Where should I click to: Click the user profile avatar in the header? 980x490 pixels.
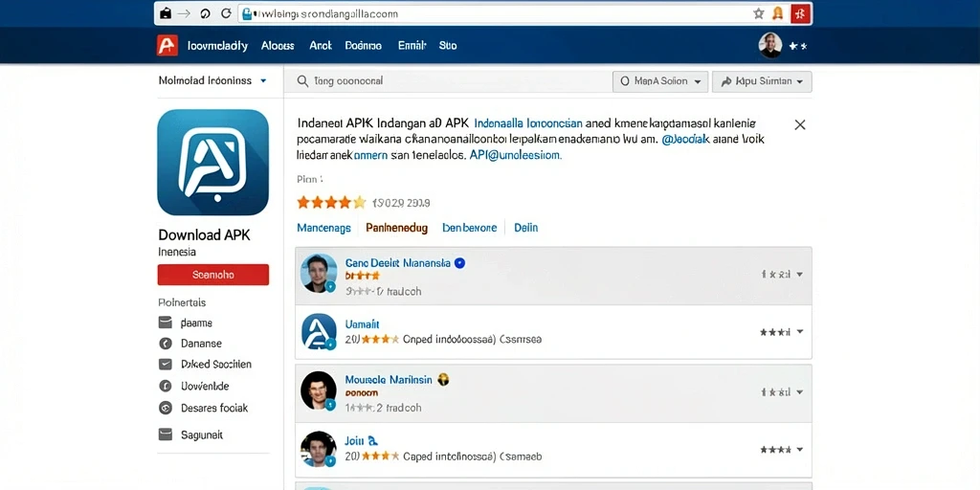pos(770,46)
